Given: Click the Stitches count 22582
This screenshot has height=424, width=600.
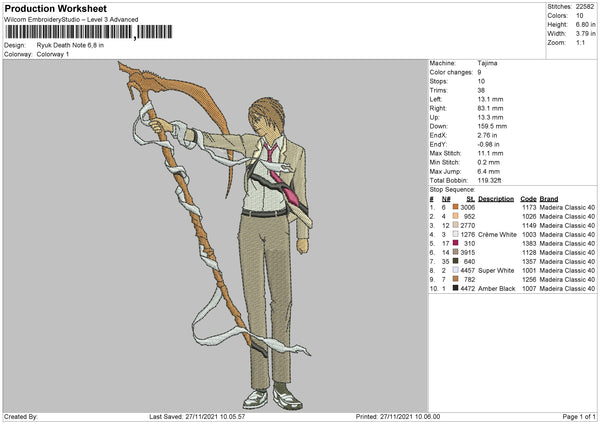Looking at the screenshot, I should pos(585,7).
